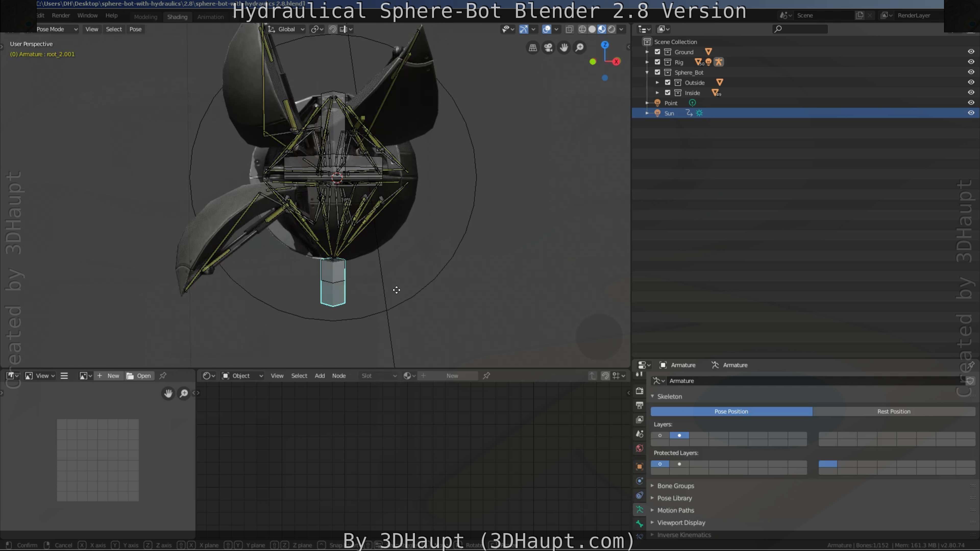980x551 pixels.
Task: Collapse the Sphere_Bot collection
Action: tap(647, 72)
